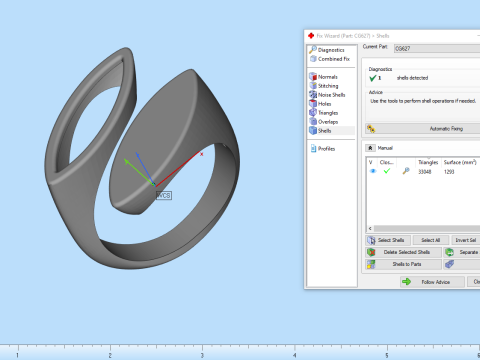Click the 'shells detected' diagnostics text
Viewport: 480px width, 360px height.
click(412, 78)
